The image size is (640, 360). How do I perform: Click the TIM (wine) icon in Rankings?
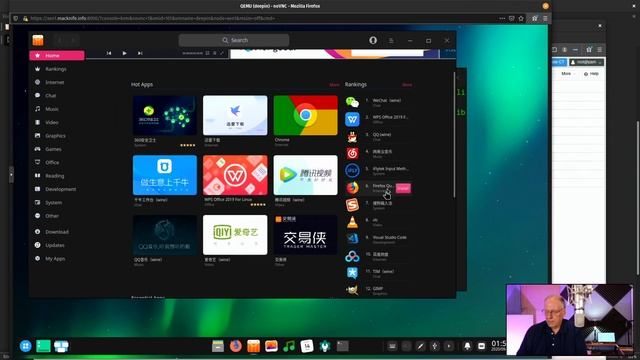(352, 273)
